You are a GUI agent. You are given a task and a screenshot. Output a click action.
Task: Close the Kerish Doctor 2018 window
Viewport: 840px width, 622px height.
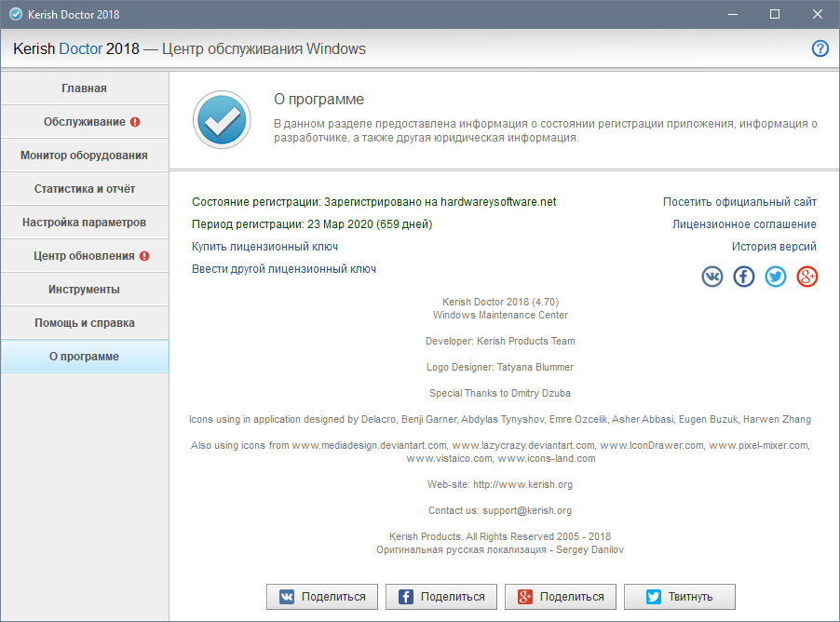coord(817,15)
